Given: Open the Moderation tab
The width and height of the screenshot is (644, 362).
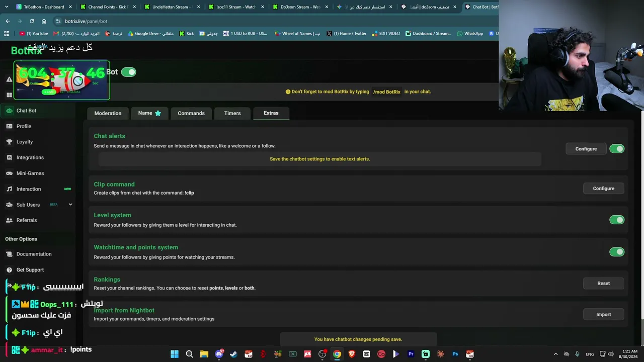Looking at the screenshot, I should pos(108,113).
